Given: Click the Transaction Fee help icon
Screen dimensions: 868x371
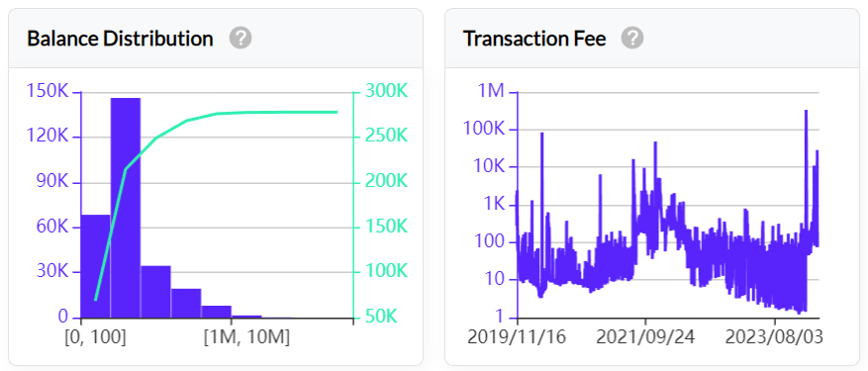Looking at the screenshot, I should tap(632, 39).
